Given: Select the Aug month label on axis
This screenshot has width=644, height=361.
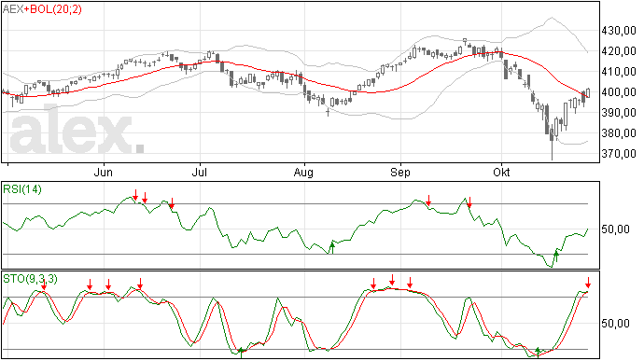Looking at the screenshot, I should point(303,173).
